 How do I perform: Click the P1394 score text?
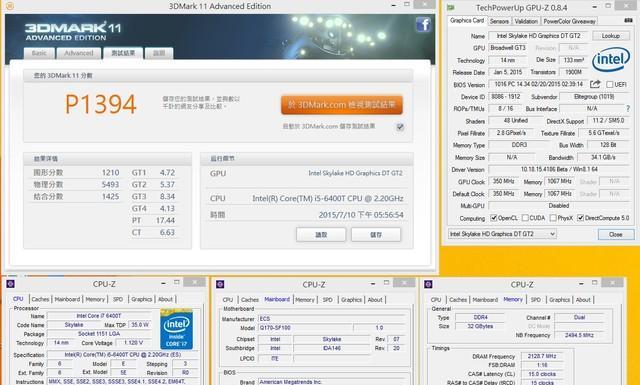tap(100, 105)
